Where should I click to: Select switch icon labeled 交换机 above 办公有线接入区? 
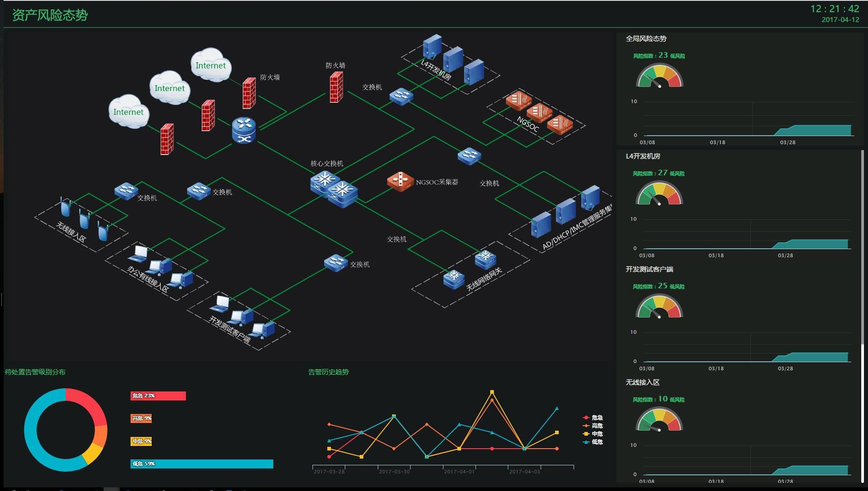tap(199, 191)
